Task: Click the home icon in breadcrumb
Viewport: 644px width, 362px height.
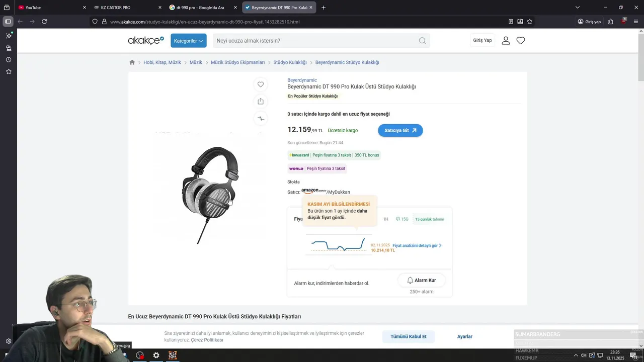Action: point(132,62)
